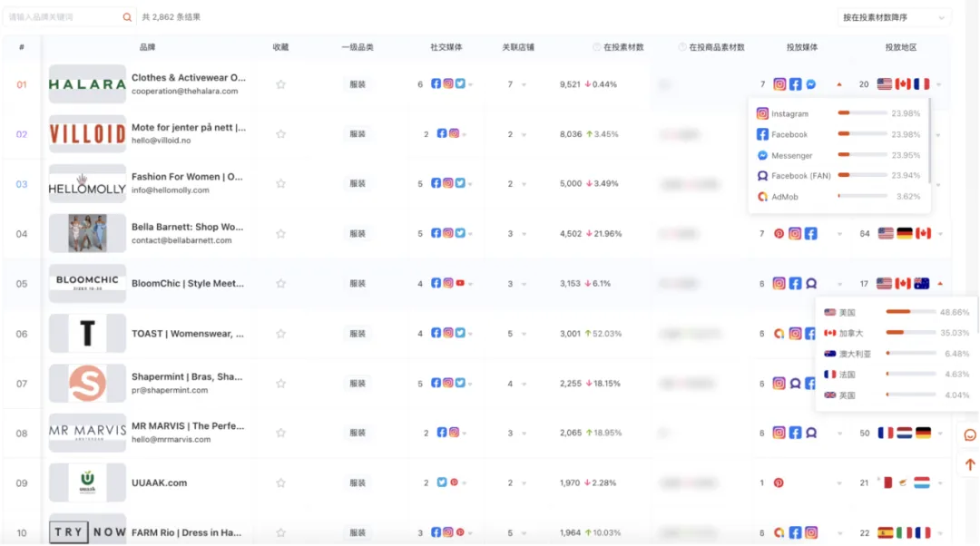
Task: Expand HALARA's linked stores dropdown
Action: point(524,85)
